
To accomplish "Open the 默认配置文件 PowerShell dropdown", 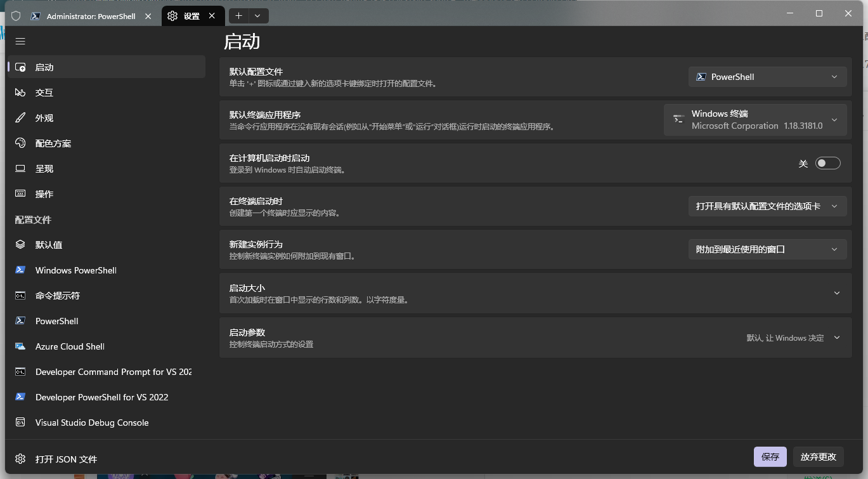I will point(767,77).
